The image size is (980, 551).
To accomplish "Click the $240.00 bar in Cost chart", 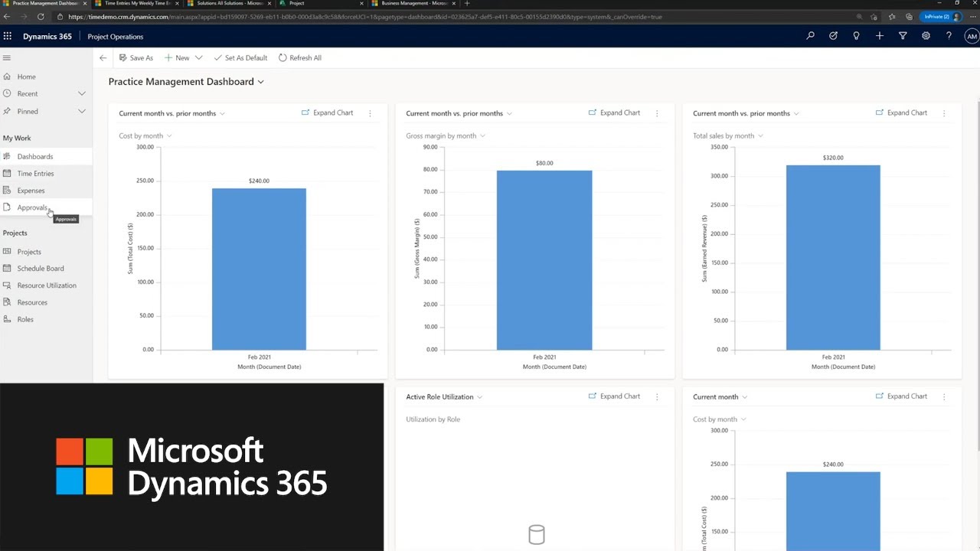I will (259, 269).
